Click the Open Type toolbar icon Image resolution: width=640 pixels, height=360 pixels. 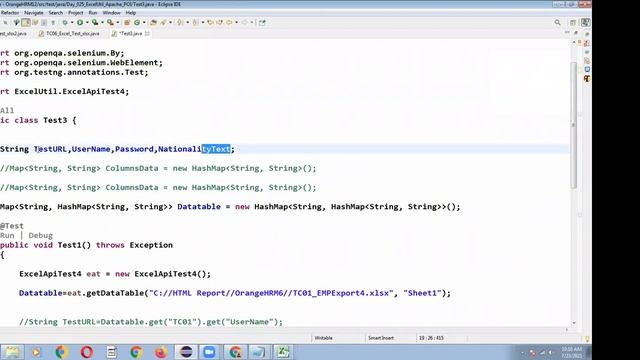click(x=153, y=22)
